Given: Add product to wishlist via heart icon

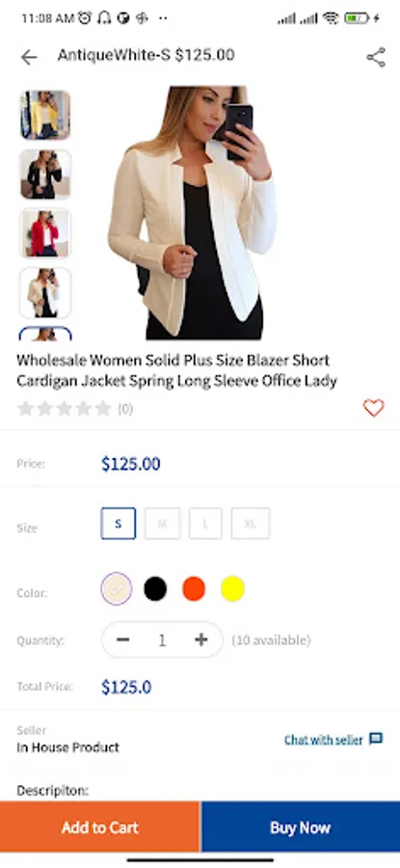Looking at the screenshot, I should click(373, 408).
